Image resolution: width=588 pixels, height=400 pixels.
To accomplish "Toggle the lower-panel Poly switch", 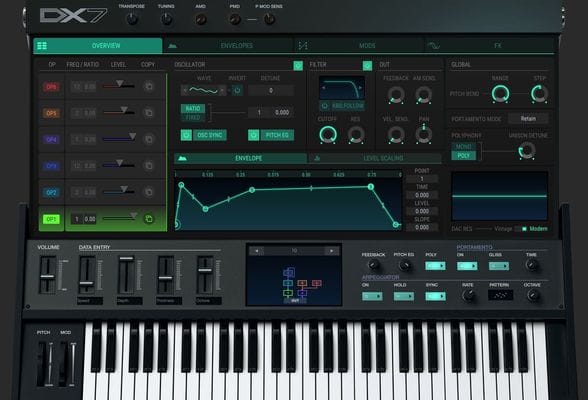I will (x=435, y=266).
